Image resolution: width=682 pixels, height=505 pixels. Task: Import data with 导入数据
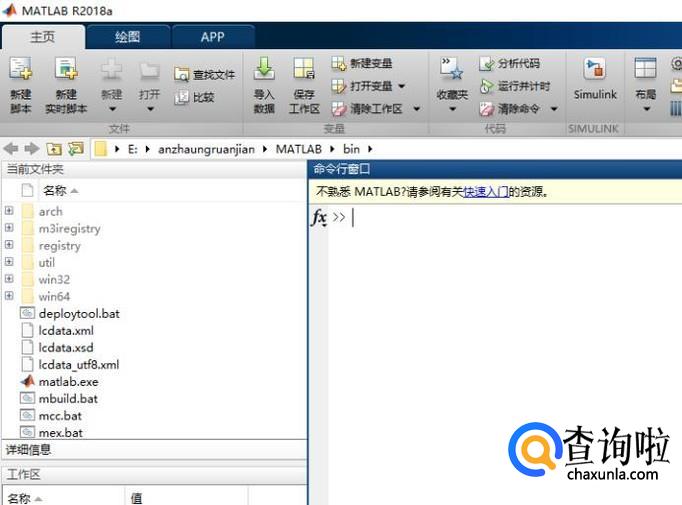[264, 85]
